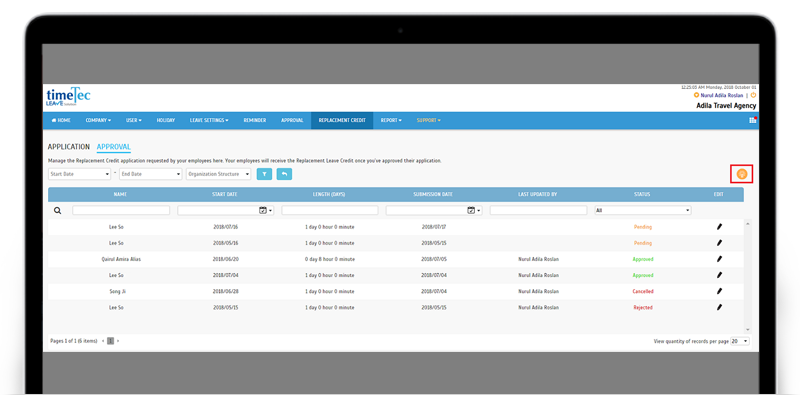Click the edit pencil in the Rejected row
800x395 pixels.
point(719,307)
